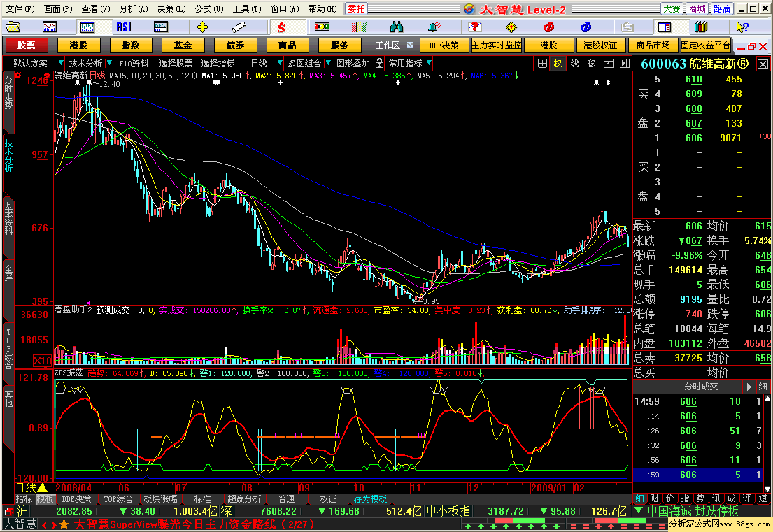Click the striped bars toolbar icon

pos(360,27)
